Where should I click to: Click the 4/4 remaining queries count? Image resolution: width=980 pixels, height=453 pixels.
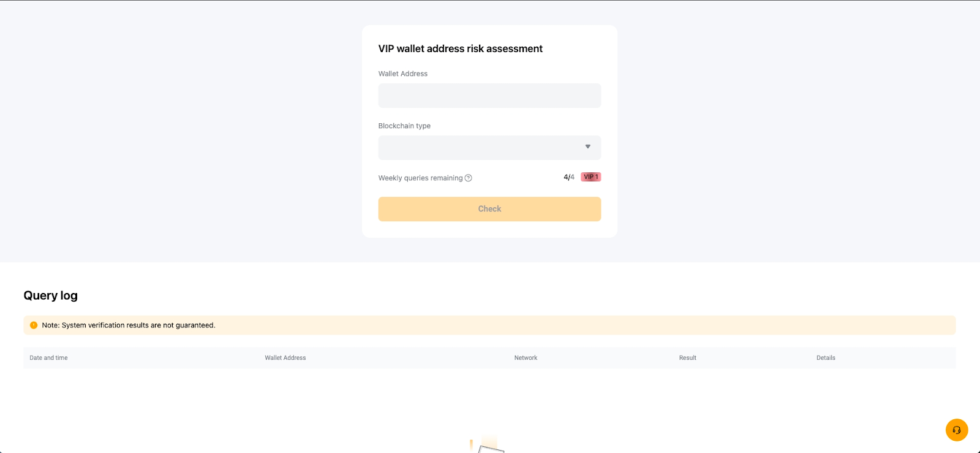569,177
